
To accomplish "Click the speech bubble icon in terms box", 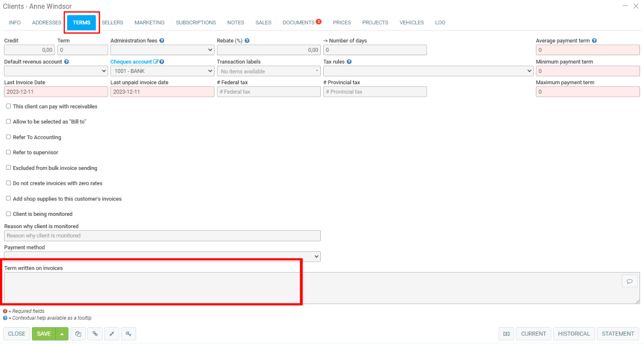I will [x=629, y=281].
